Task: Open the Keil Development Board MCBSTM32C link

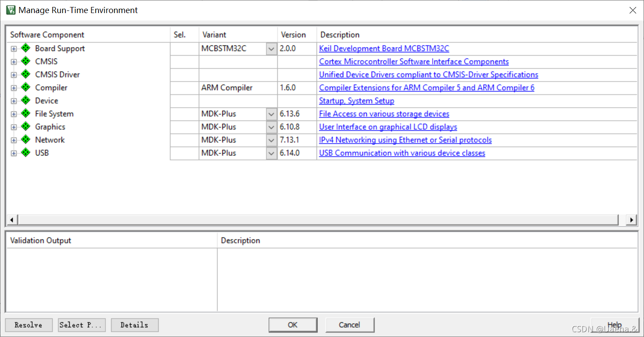Action: 384,48
